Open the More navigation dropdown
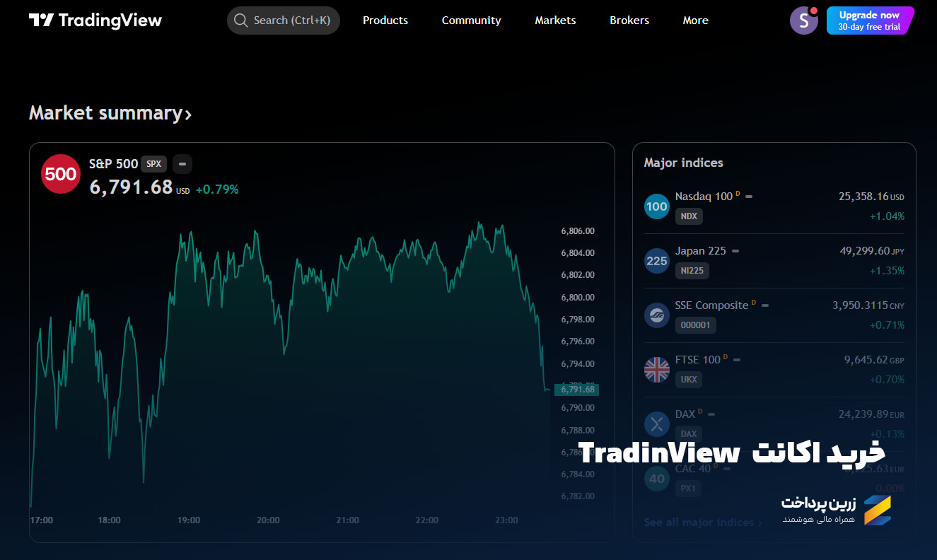The height and width of the screenshot is (560, 937). 695,21
